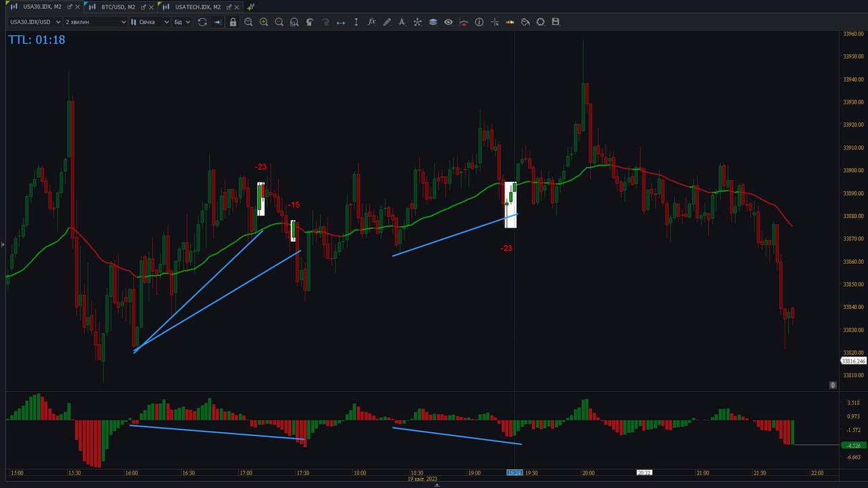Click vertical autoscale arrows icon
Image resolution: width=868 pixels, height=488 pixels.
(x=356, y=22)
